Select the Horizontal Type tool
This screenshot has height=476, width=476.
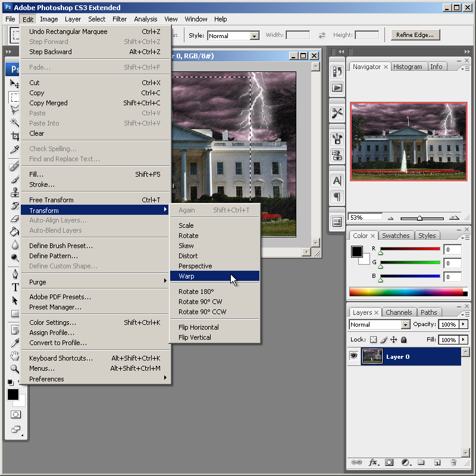(14, 287)
